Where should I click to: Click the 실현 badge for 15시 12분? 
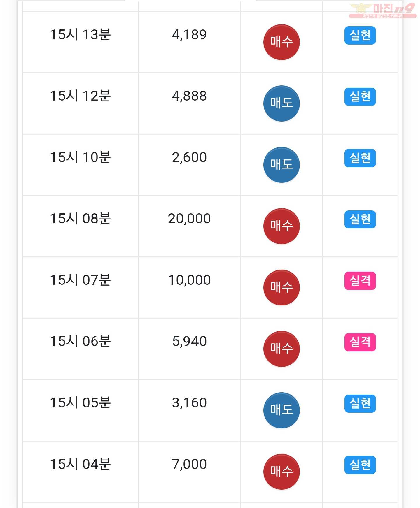(x=360, y=97)
